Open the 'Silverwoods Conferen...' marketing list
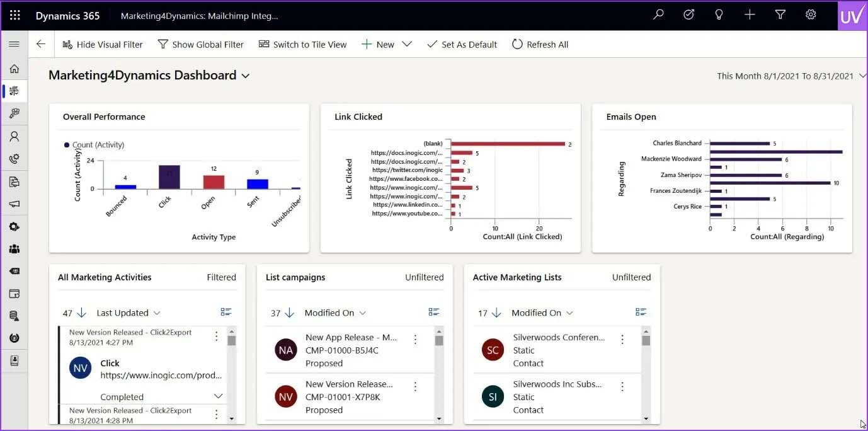 [x=559, y=337]
